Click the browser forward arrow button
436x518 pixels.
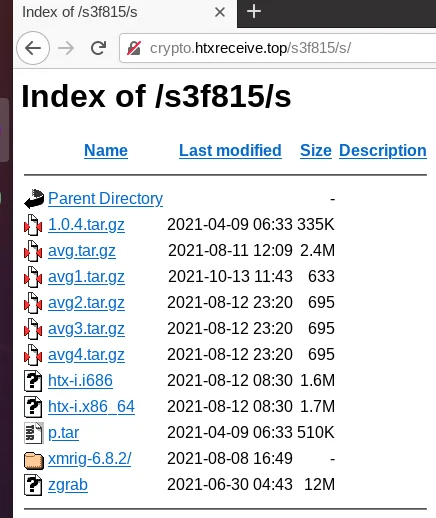coord(66,48)
